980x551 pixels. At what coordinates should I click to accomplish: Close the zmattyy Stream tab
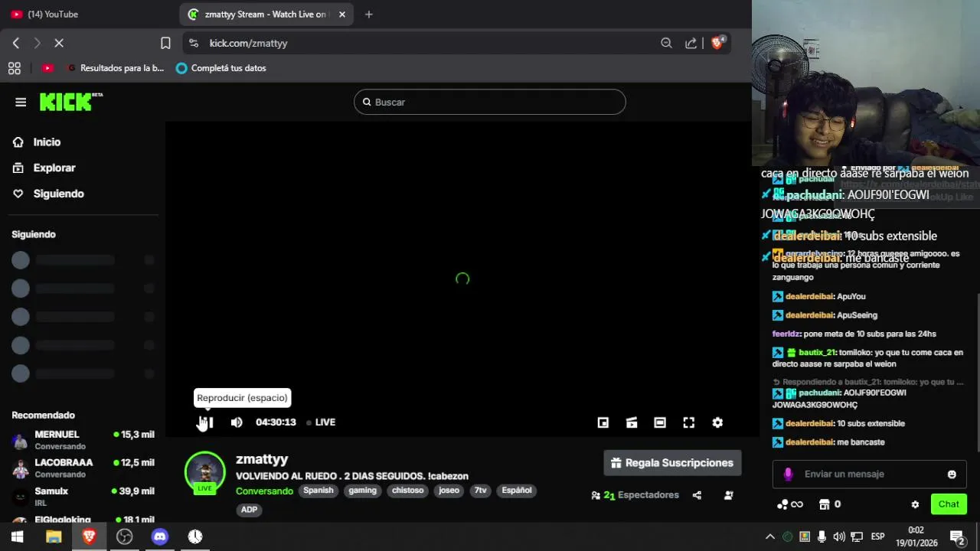(x=342, y=14)
